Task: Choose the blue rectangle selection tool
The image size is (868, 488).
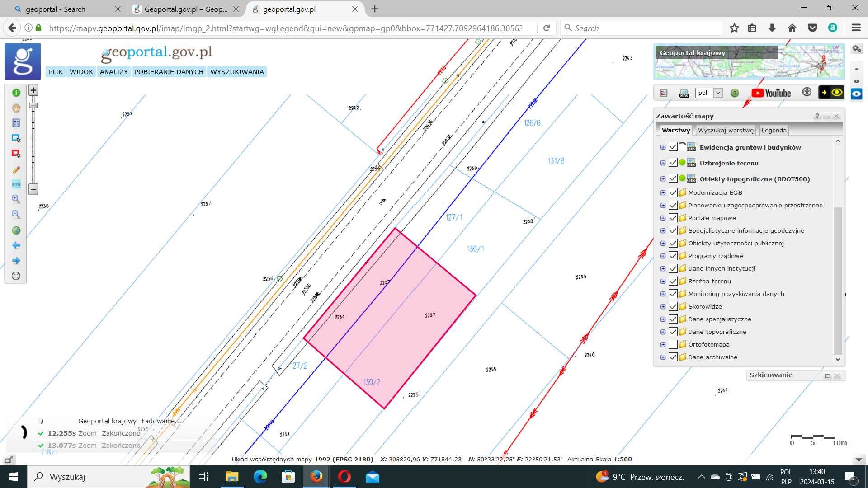Action: [16, 138]
